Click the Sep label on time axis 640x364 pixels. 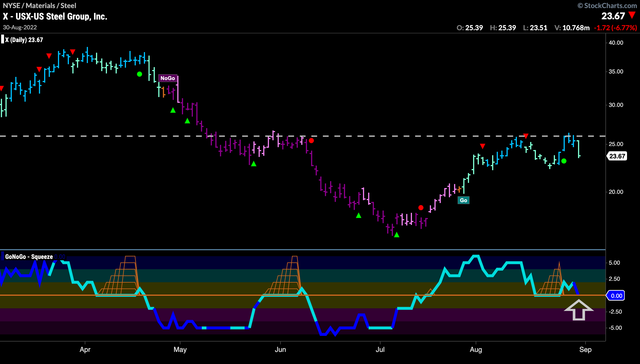point(586,349)
